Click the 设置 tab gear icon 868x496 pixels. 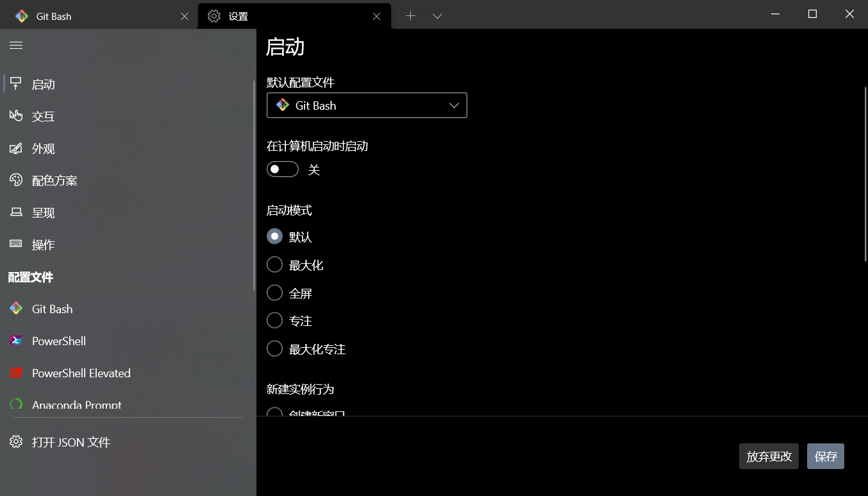pos(214,16)
